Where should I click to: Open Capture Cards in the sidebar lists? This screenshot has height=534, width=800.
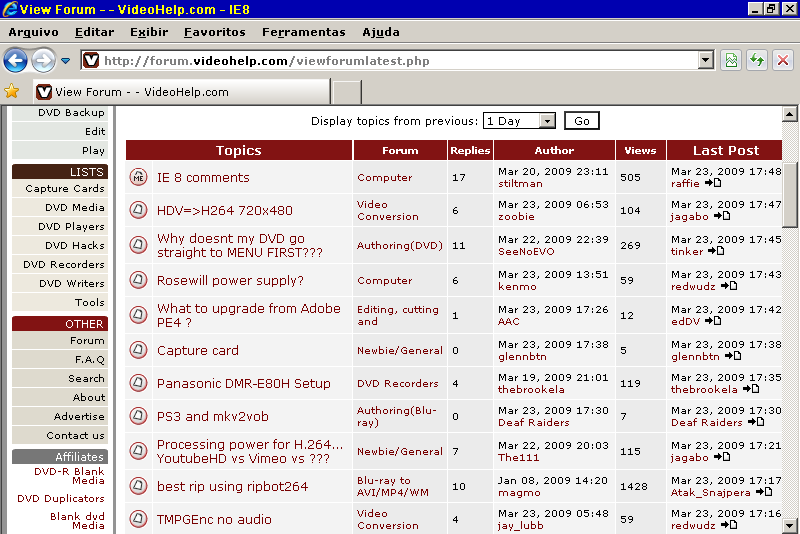coord(65,188)
